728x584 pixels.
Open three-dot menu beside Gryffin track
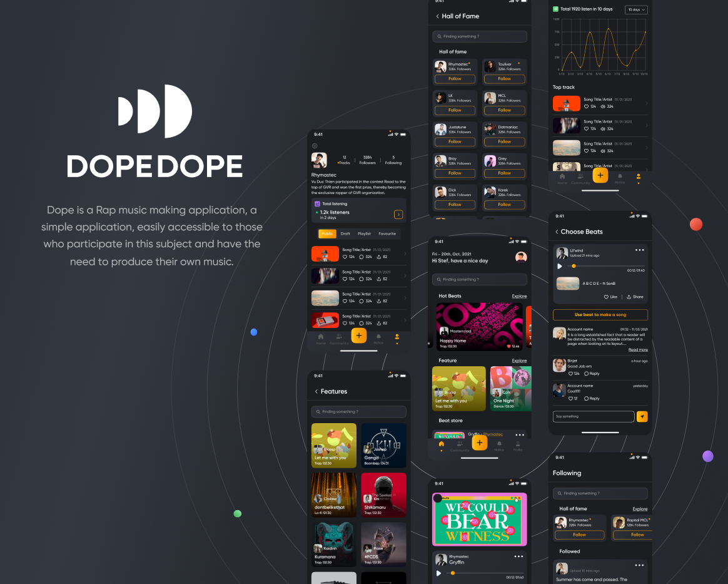coord(518,556)
